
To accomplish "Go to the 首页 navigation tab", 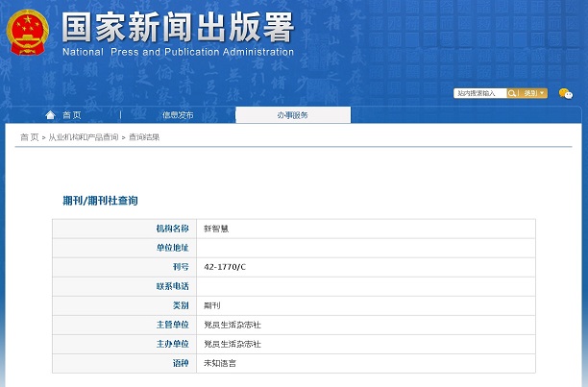I will [71, 115].
